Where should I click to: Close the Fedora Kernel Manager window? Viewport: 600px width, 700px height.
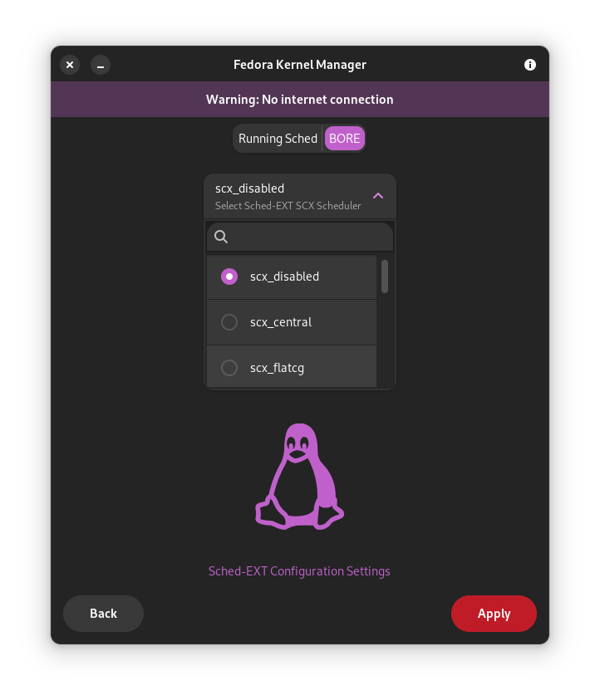click(x=70, y=65)
